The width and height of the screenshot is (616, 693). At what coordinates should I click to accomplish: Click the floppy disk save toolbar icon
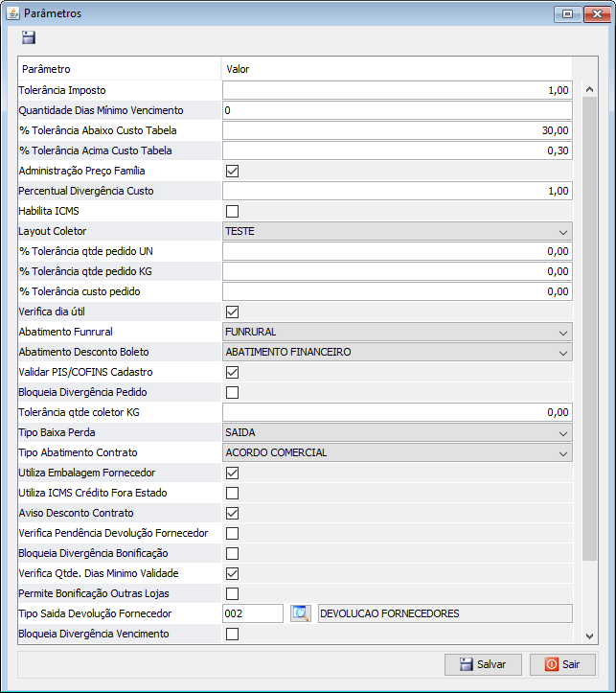click(x=29, y=37)
